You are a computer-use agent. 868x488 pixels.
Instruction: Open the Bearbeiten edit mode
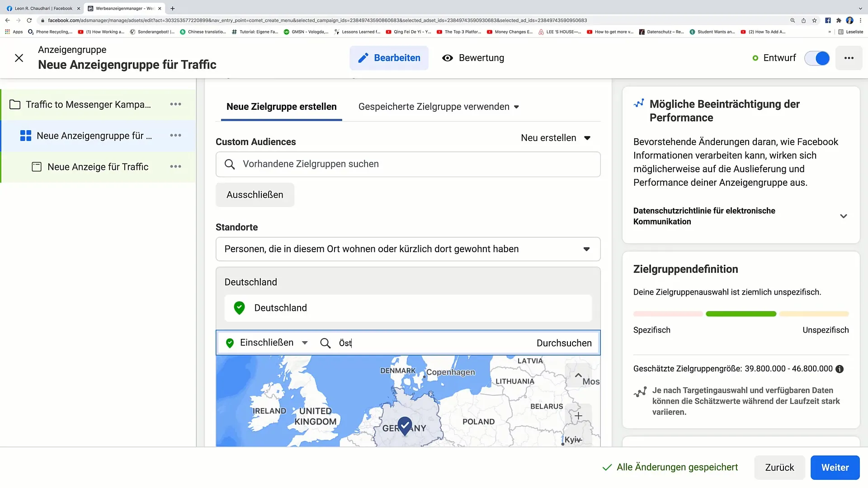(x=389, y=58)
